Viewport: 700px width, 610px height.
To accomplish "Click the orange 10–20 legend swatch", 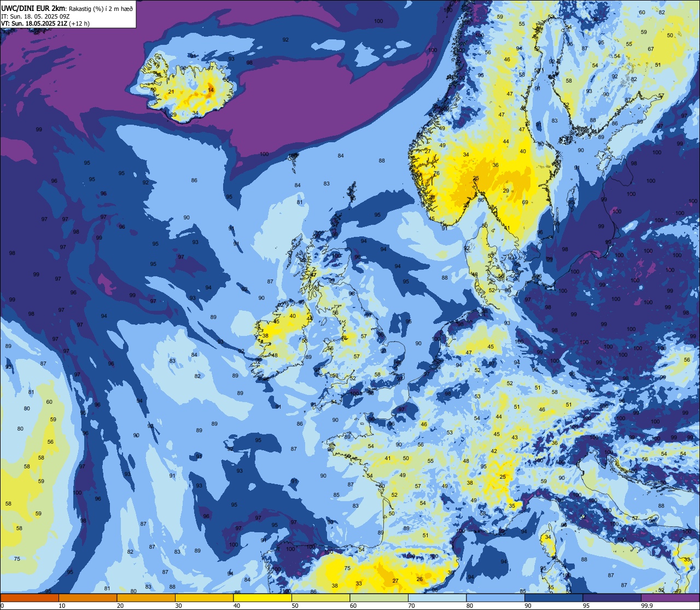I will pos(87,597).
